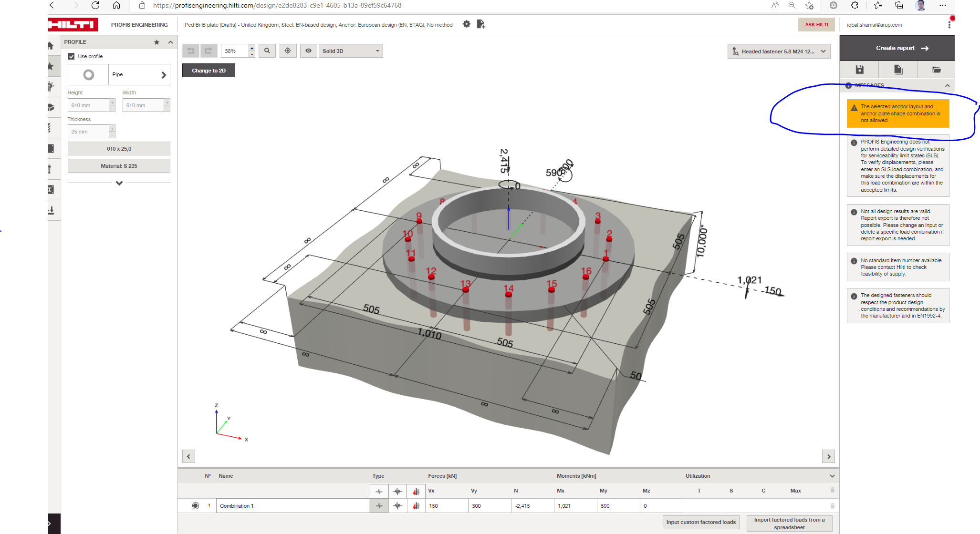
Task: Select the radio button for Combination 1
Action: click(196, 505)
